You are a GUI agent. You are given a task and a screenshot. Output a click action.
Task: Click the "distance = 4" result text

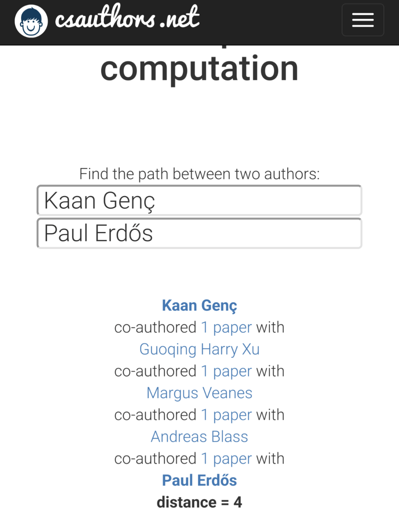pyautogui.click(x=199, y=502)
